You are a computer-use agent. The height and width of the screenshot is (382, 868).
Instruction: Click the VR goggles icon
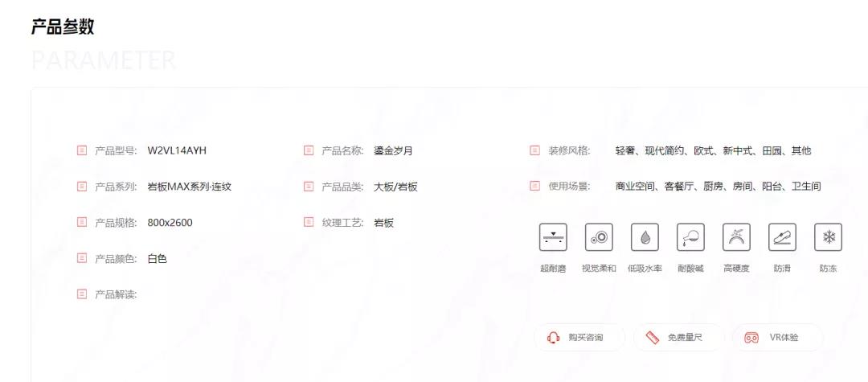(751, 338)
